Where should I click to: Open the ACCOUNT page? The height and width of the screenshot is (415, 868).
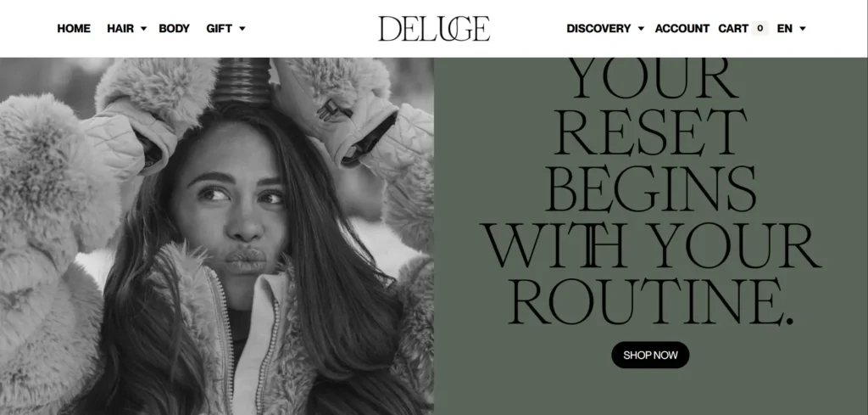click(x=682, y=28)
